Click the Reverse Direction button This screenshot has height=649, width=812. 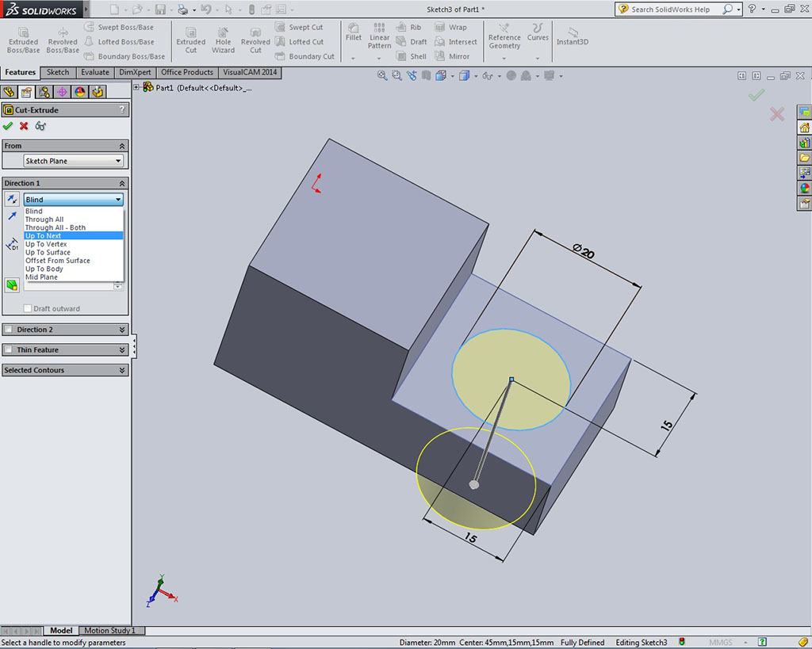click(x=12, y=200)
